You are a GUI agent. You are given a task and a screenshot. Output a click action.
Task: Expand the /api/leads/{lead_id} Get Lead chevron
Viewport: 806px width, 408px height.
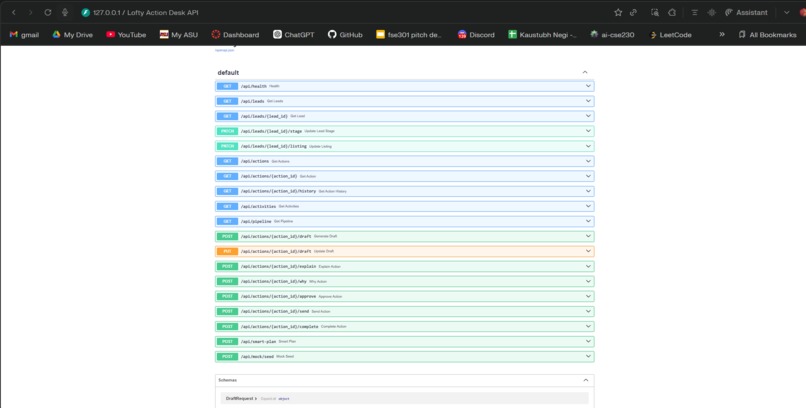point(588,116)
